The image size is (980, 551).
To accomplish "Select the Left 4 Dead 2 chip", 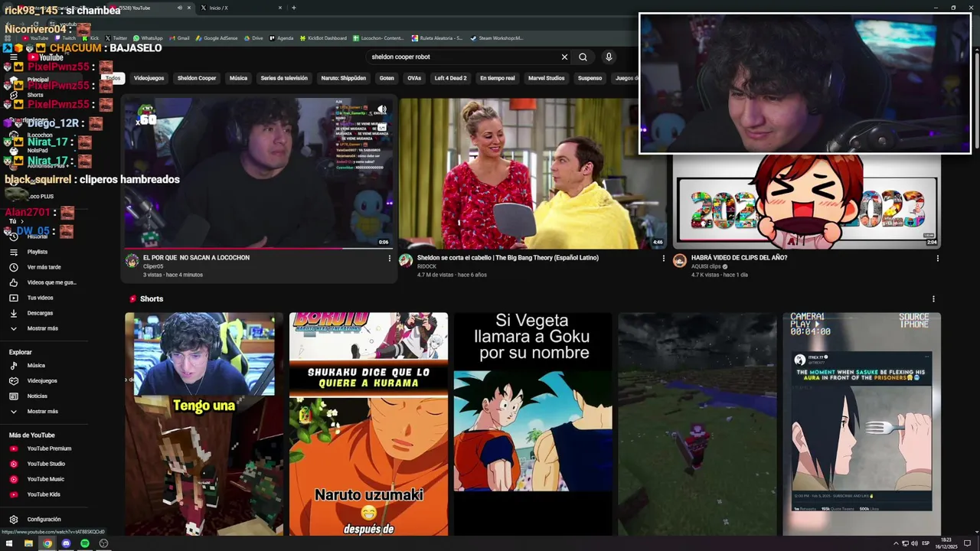I will coord(450,78).
